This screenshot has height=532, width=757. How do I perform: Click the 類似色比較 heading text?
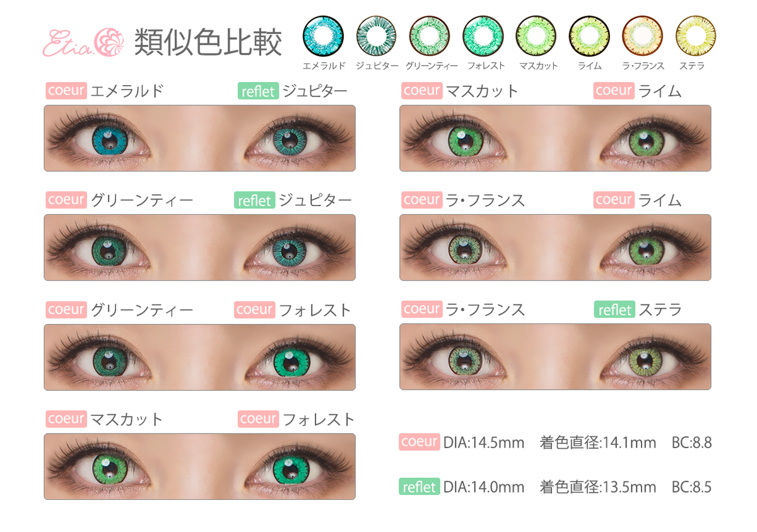[208, 42]
